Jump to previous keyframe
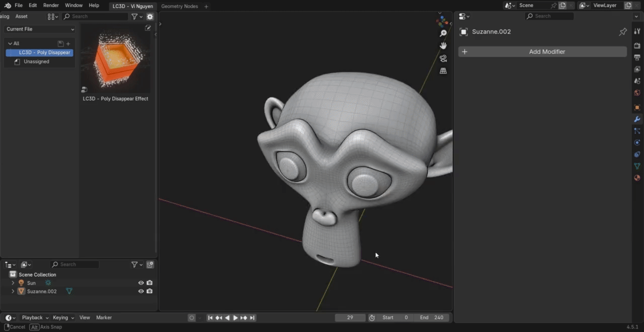This screenshot has width=644, height=332. point(219,318)
